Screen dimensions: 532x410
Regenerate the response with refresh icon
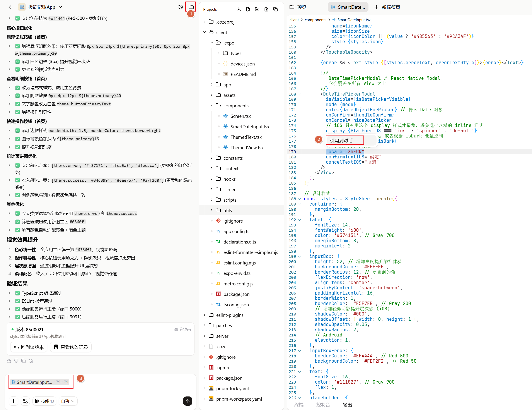[31, 361]
